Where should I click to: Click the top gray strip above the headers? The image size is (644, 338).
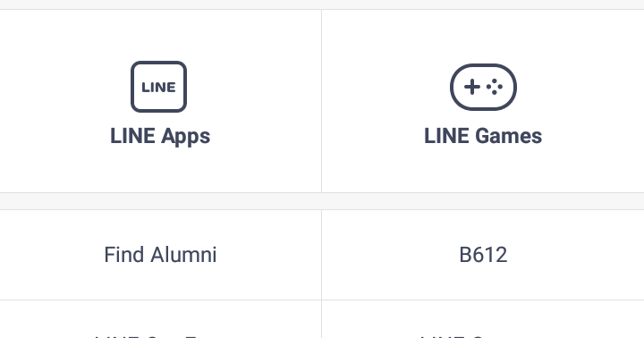[x=322, y=4]
